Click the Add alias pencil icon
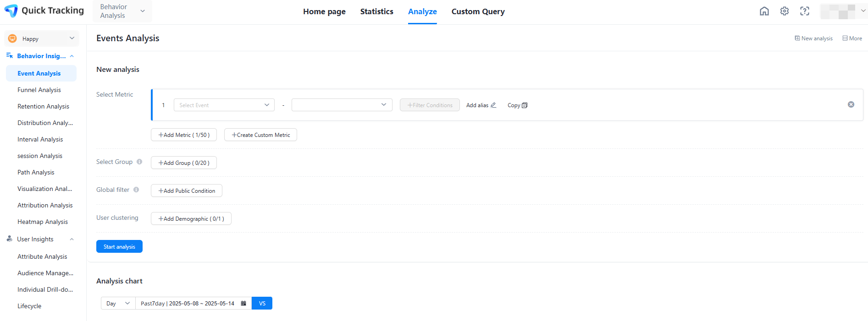 tap(493, 105)
